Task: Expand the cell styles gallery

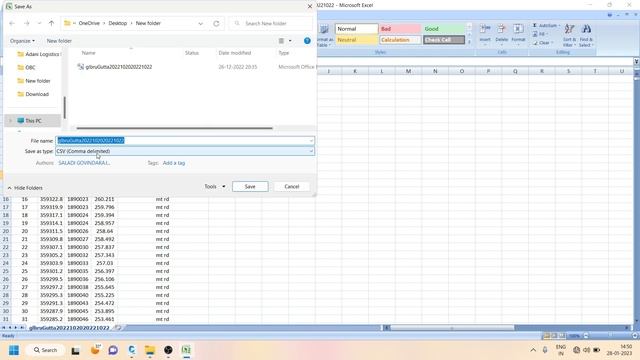Action: click(x=469, y=42)
